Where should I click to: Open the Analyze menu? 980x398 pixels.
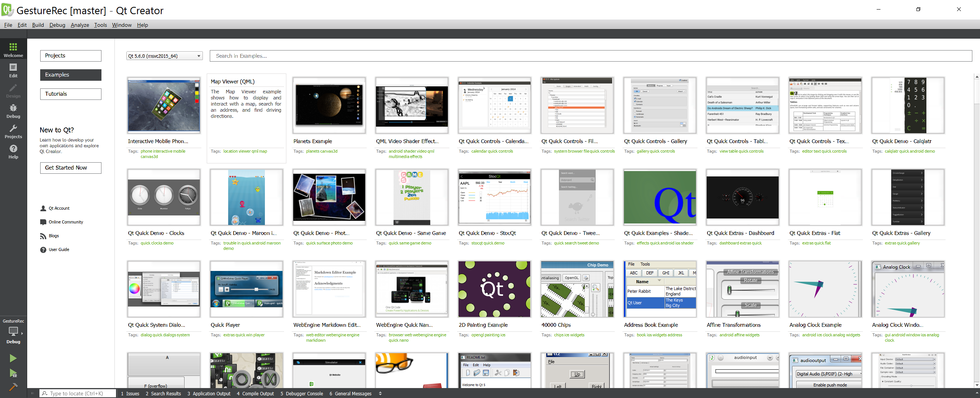[x=80, y=25]
